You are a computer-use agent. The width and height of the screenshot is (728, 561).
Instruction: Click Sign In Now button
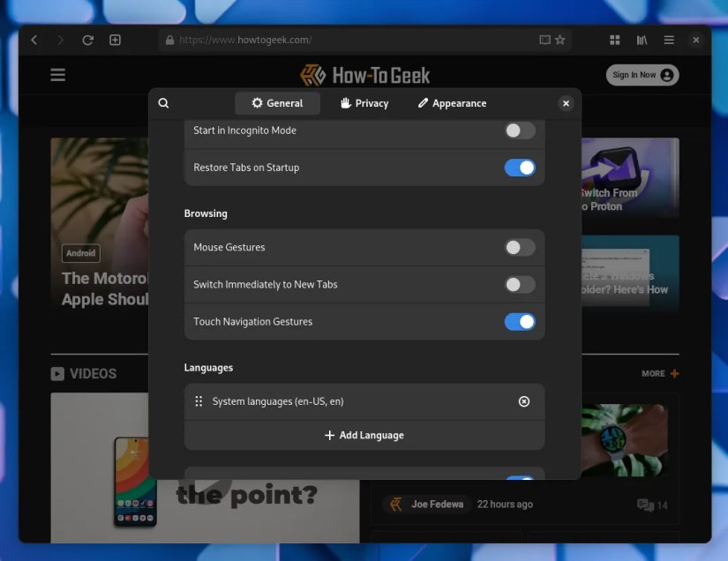point(642,75)
